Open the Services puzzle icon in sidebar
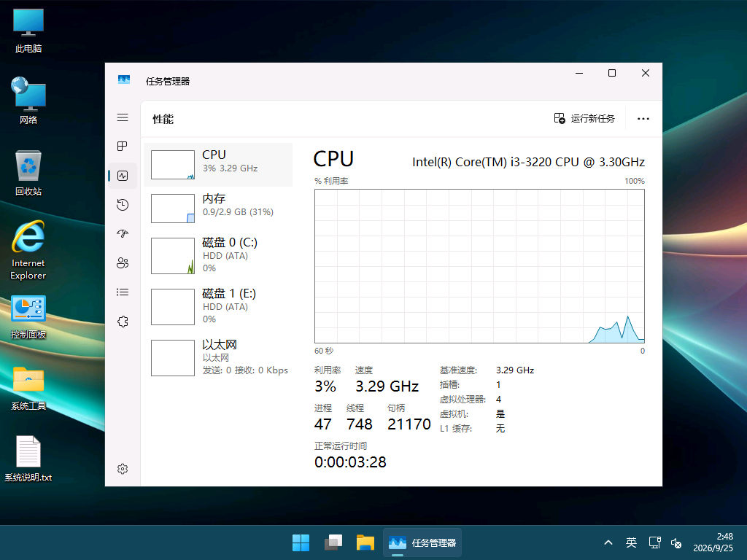 (123, 322)
